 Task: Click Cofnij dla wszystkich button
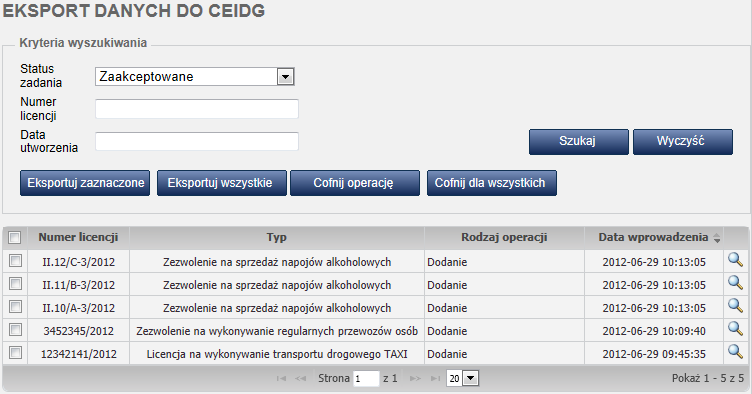point(492,183)
